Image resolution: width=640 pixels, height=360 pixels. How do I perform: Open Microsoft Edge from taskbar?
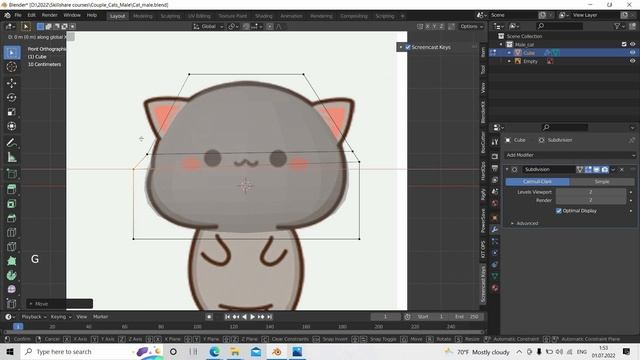214,352
